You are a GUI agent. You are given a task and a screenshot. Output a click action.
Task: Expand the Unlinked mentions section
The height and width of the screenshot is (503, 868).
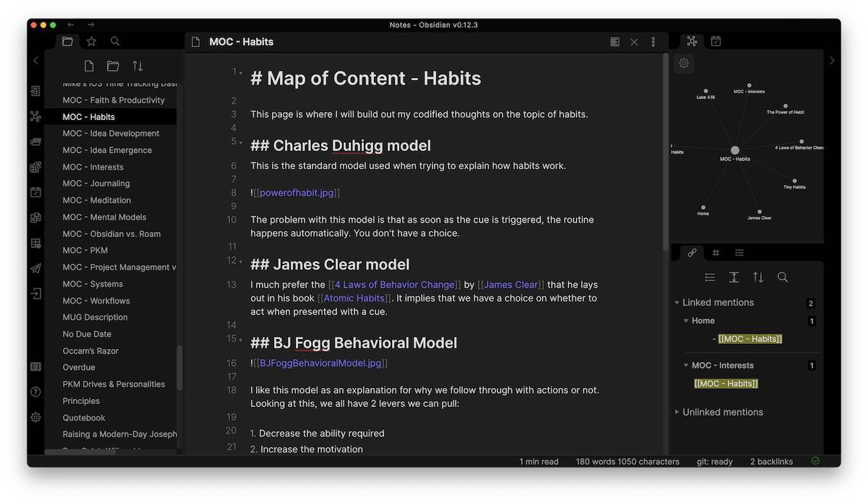point(677,412)
